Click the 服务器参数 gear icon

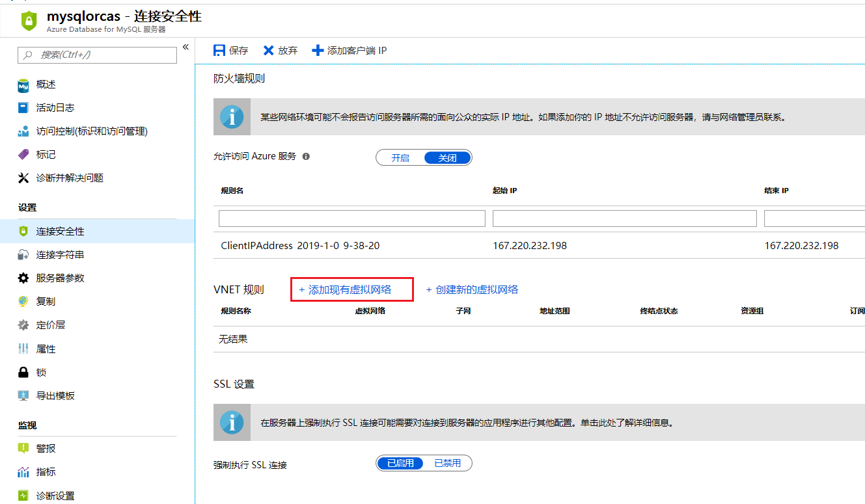click(x=23, y=278)
